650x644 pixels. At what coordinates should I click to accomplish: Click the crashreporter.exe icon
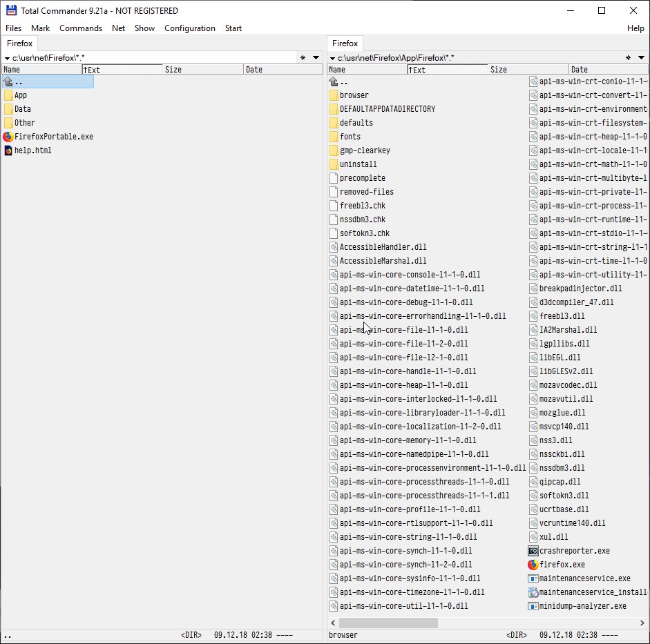(533, 551)
